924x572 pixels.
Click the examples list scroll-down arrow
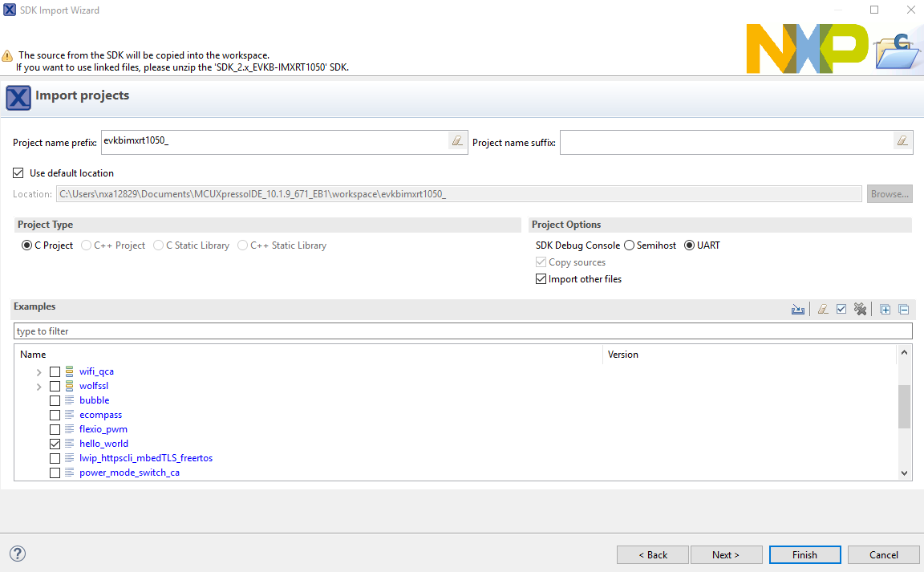pyautogui.click(x=905, y=473)
